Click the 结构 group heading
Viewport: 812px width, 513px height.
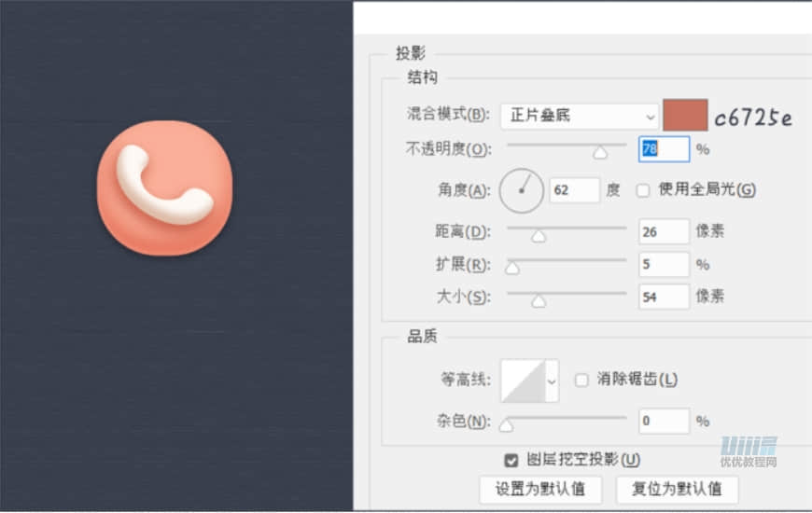[422, 77]
